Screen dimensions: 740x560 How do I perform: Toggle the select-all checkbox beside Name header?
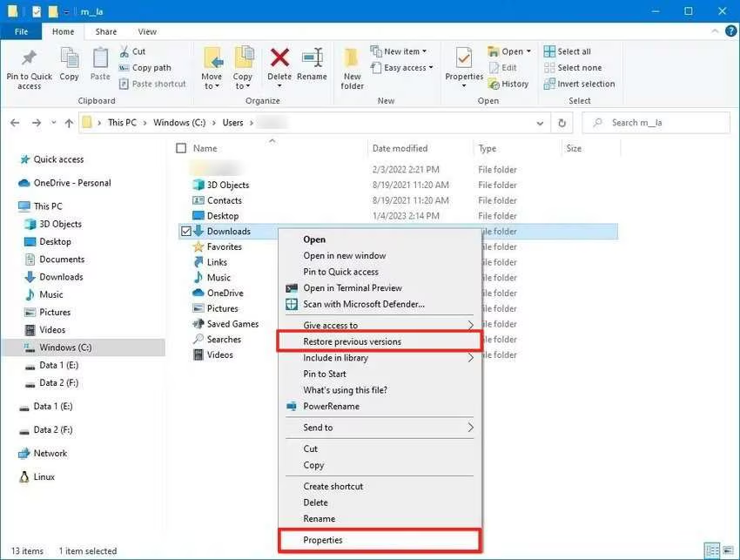point(181,149)
